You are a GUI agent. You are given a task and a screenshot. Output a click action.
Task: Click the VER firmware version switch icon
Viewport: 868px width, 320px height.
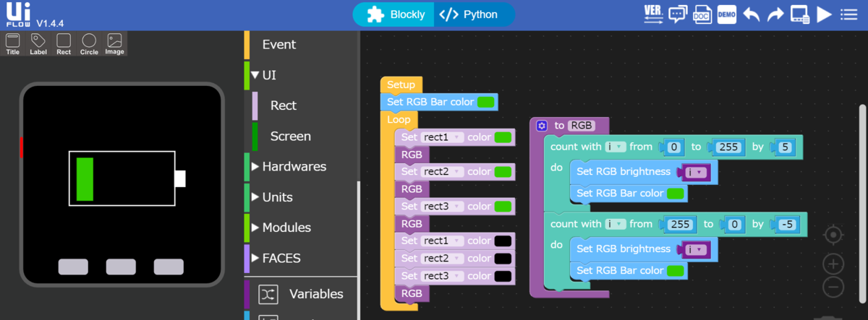click(x=653, y=14)
